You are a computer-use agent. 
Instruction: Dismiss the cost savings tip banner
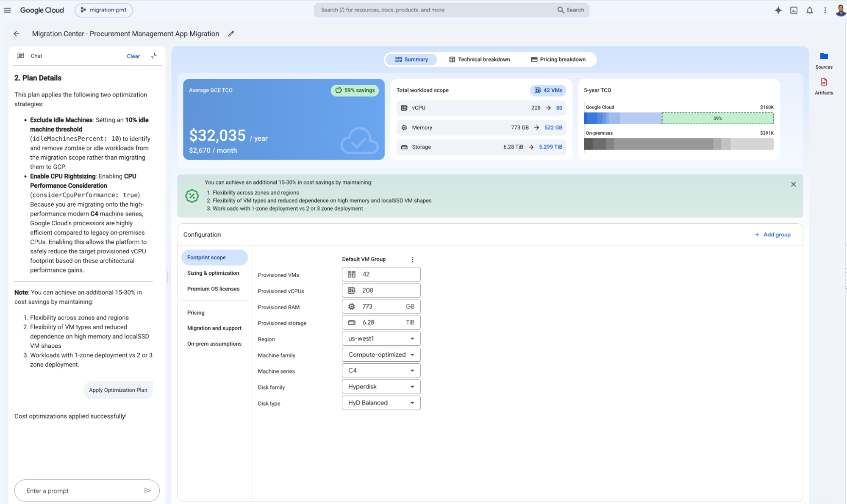793,184
